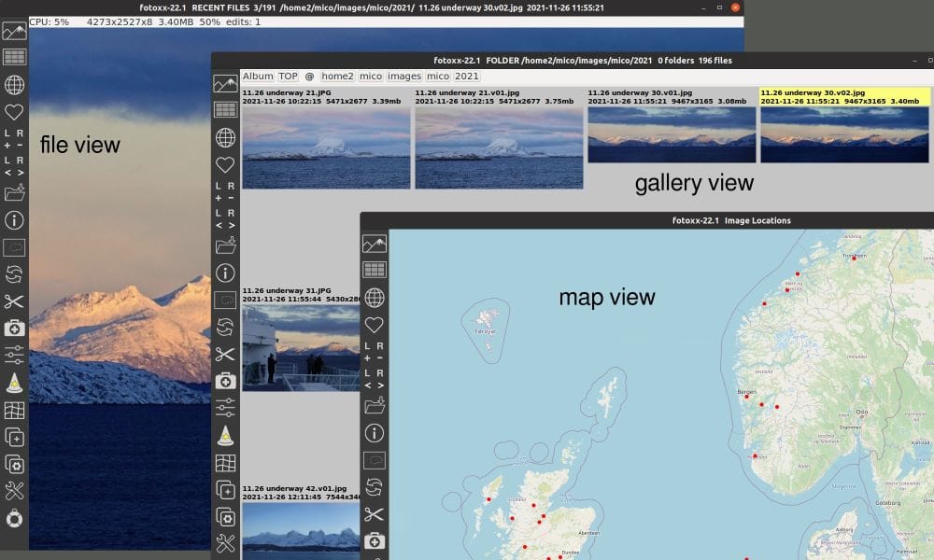
Task: Open gallery grid icon in file view window
Action: 14,57
